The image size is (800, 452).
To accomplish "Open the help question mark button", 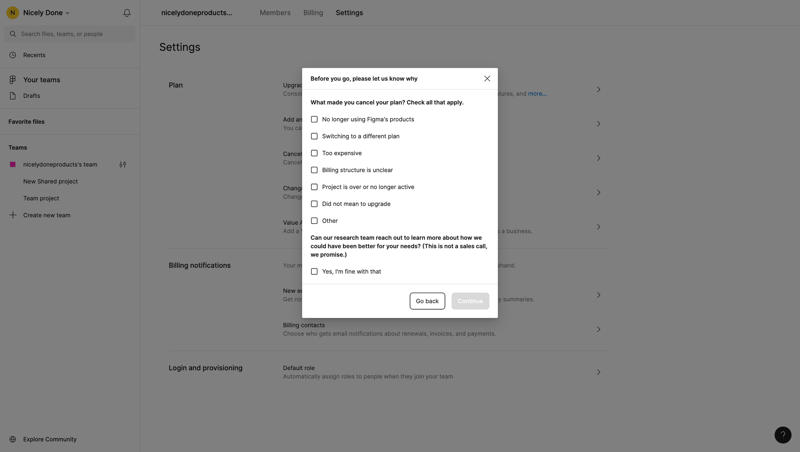I will pos(783,435).
